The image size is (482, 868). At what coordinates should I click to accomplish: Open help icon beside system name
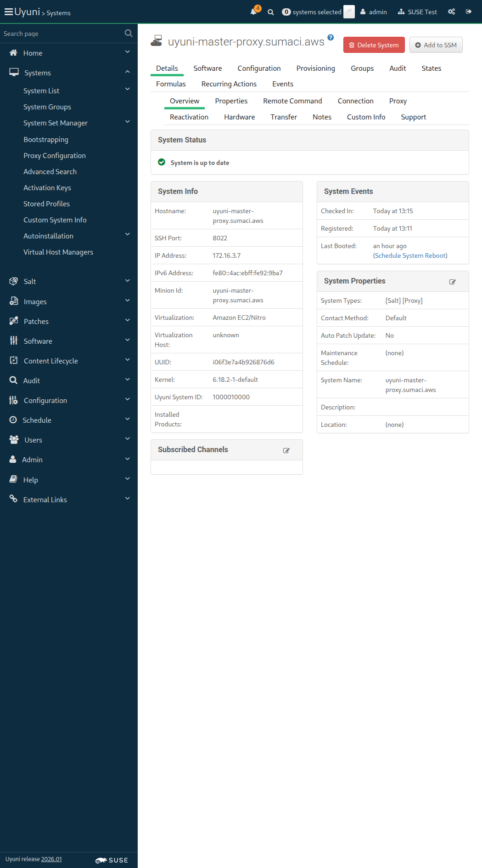[331, 38]
